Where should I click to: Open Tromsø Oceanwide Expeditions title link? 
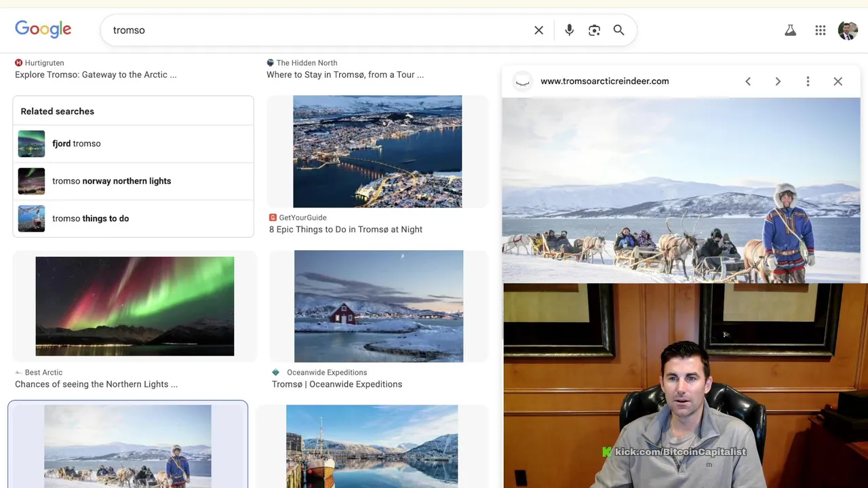click(x=337, y=384)
